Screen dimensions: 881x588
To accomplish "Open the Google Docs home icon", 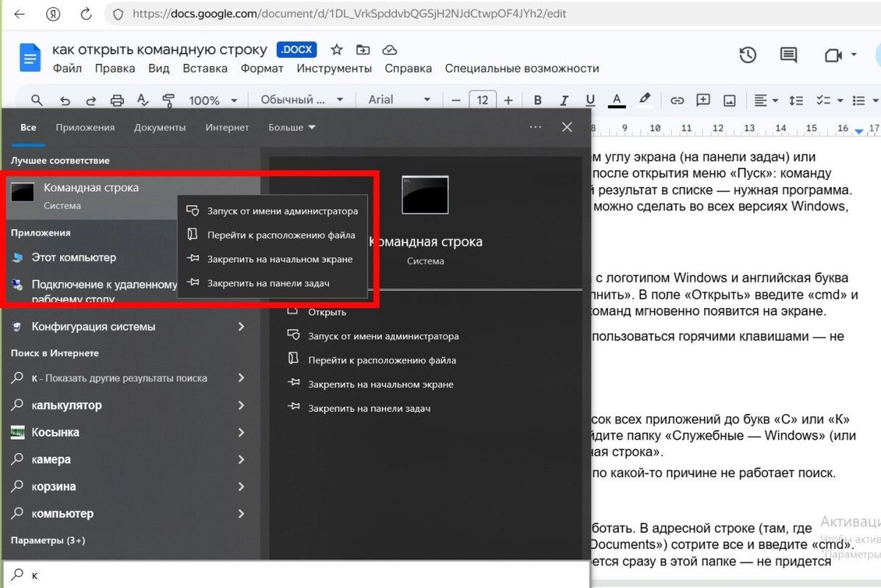I will (x=30, y=57).
